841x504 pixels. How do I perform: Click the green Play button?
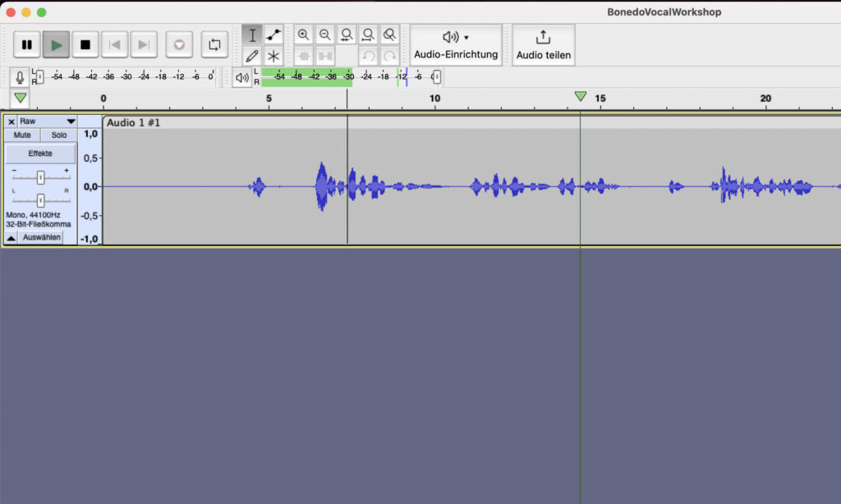(x=57, y=44)
